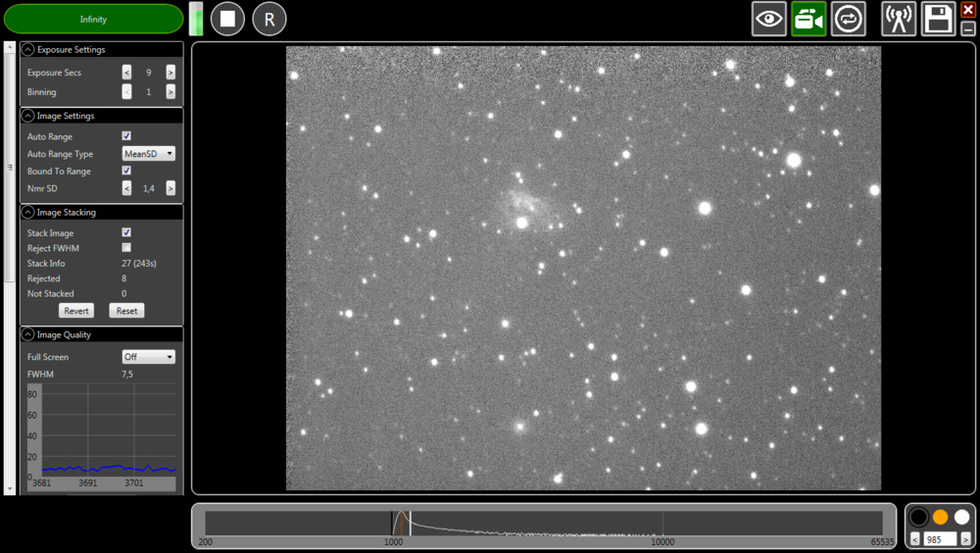The height and width of the screenshot is (553, 980).
Task: Increase the Nmr SD value
Action: pyautogui.click(x=171, y=188)
